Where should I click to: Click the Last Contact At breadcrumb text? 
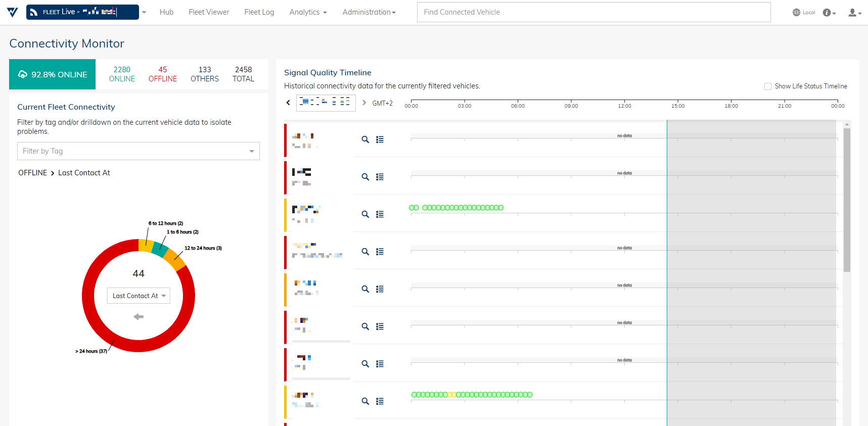coord(84,173)
